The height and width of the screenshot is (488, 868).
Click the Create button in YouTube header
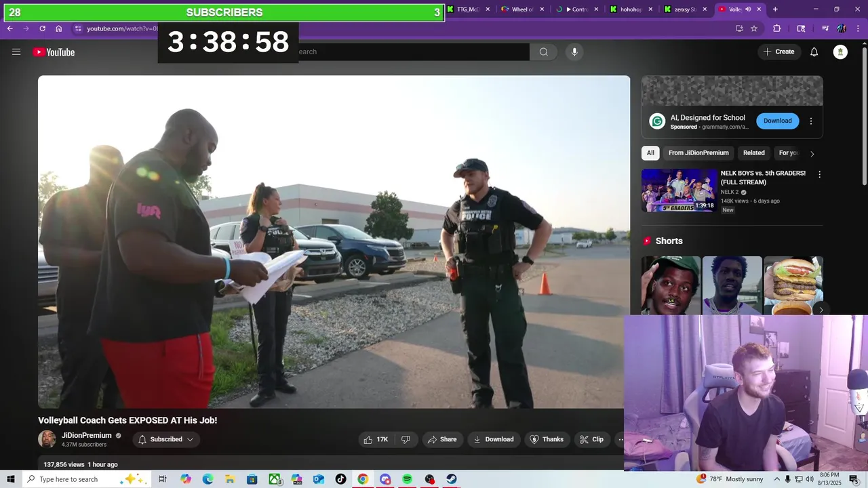click(779, 52)
